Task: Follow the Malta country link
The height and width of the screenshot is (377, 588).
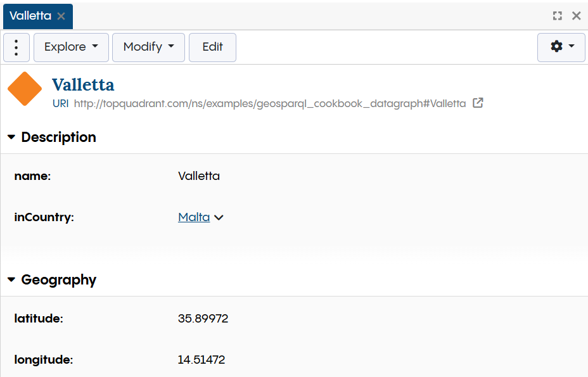Action: click(194, 217)
